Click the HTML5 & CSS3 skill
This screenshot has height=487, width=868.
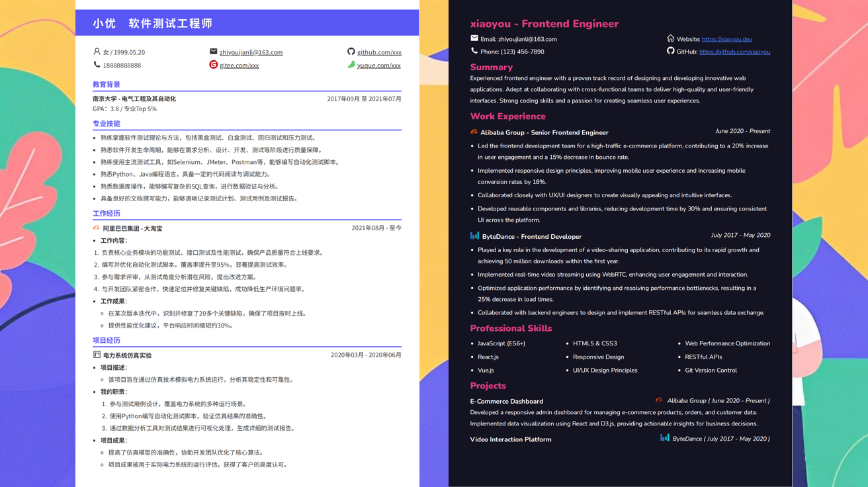point(595,343)
